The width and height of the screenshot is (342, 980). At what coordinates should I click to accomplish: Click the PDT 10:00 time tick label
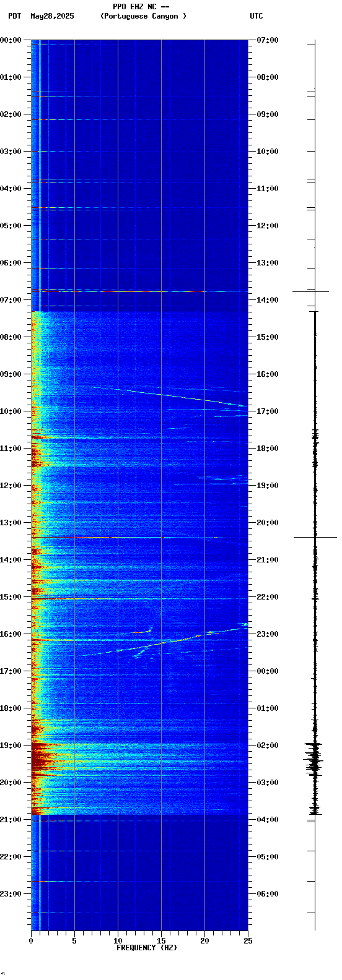coord(11,411)
